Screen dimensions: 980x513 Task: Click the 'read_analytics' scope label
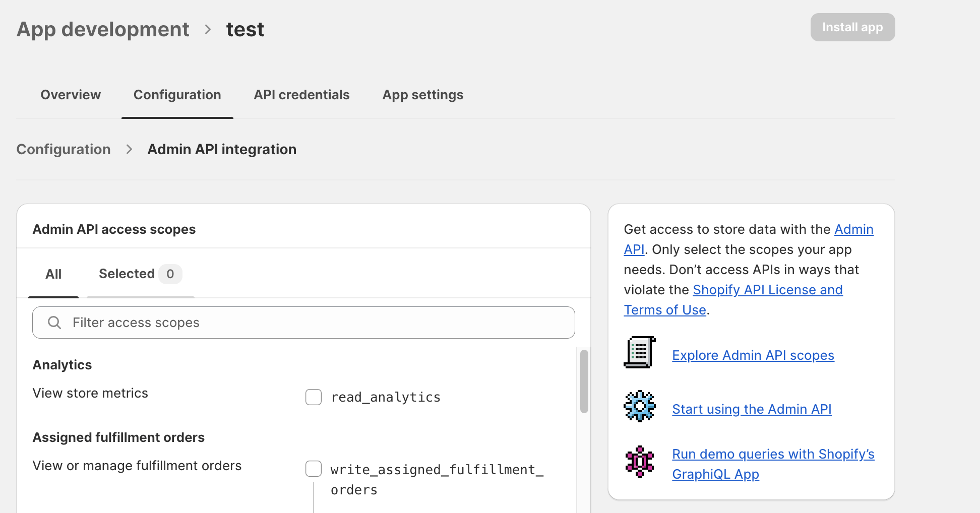pyautogui.click(x=386, y=397)
